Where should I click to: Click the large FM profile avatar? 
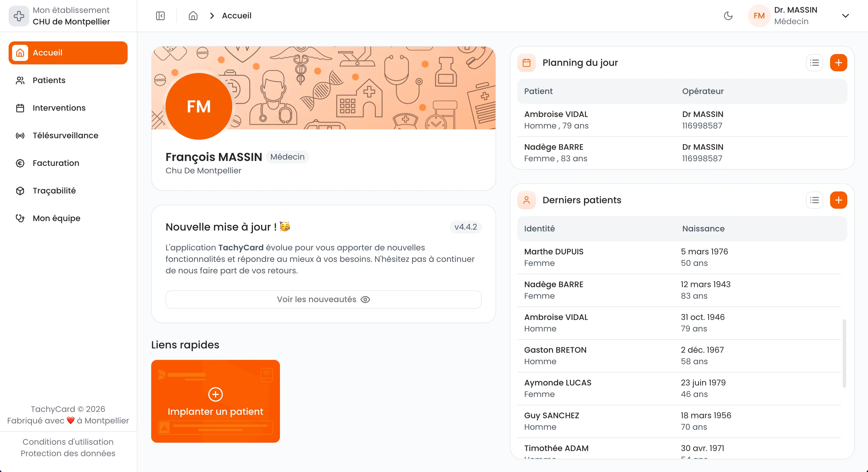199,106
